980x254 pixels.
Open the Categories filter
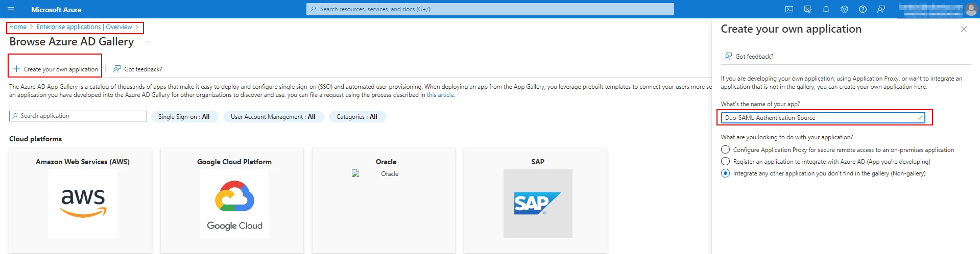tap(357, 117)
